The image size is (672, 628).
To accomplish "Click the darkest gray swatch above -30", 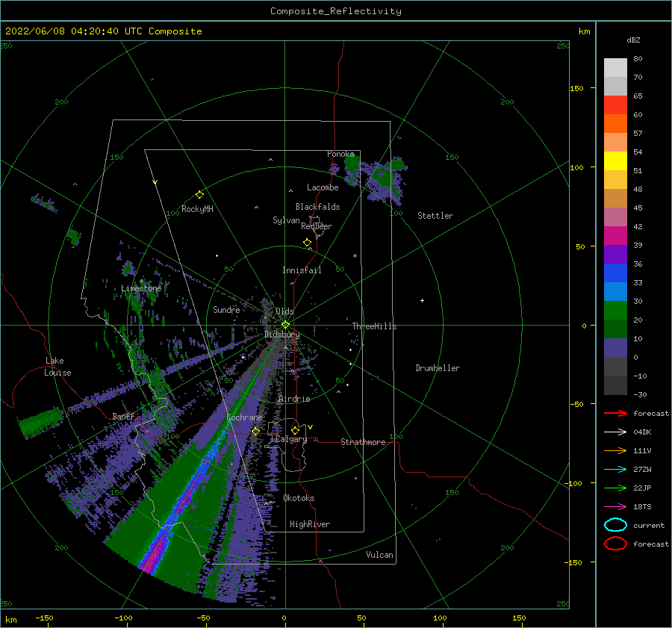I will click(x=615, y=385).
